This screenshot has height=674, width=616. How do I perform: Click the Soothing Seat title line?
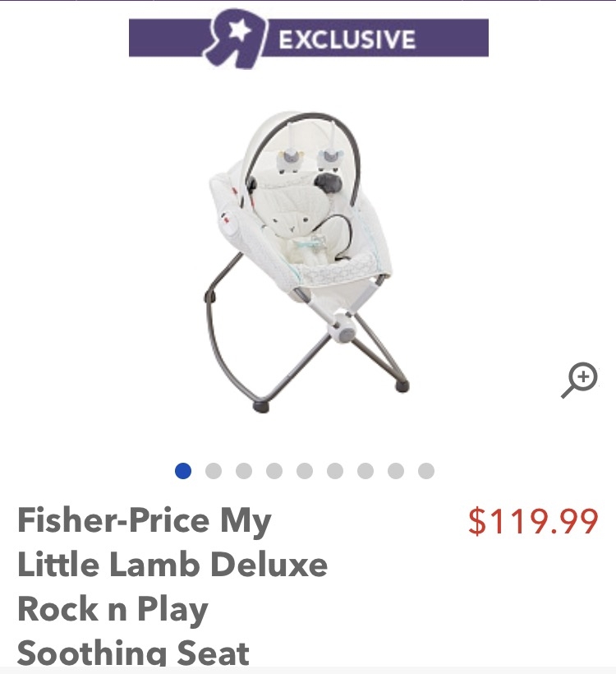pos(133,653)
